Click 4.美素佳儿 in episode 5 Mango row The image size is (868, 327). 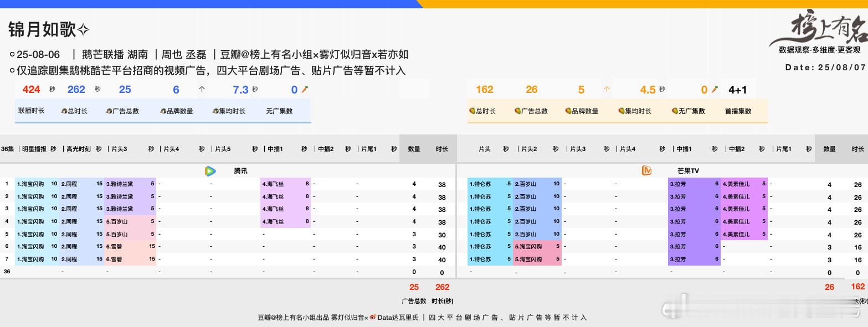736,234
